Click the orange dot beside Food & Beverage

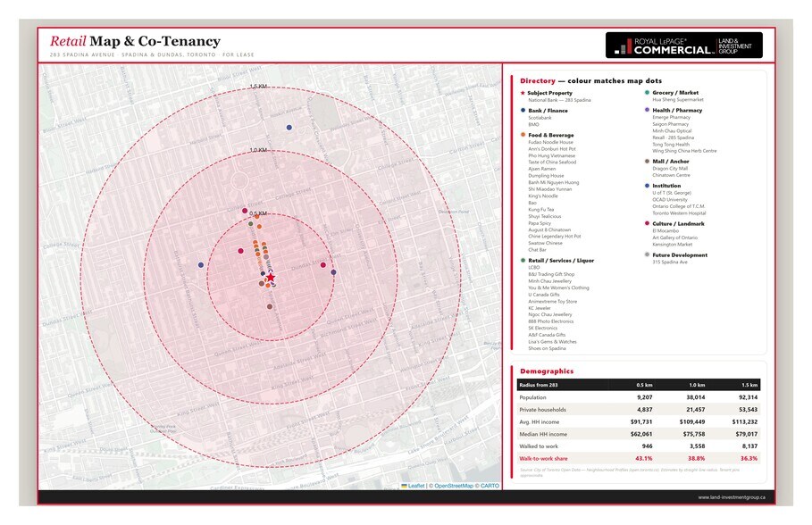[x=523, y=135]
